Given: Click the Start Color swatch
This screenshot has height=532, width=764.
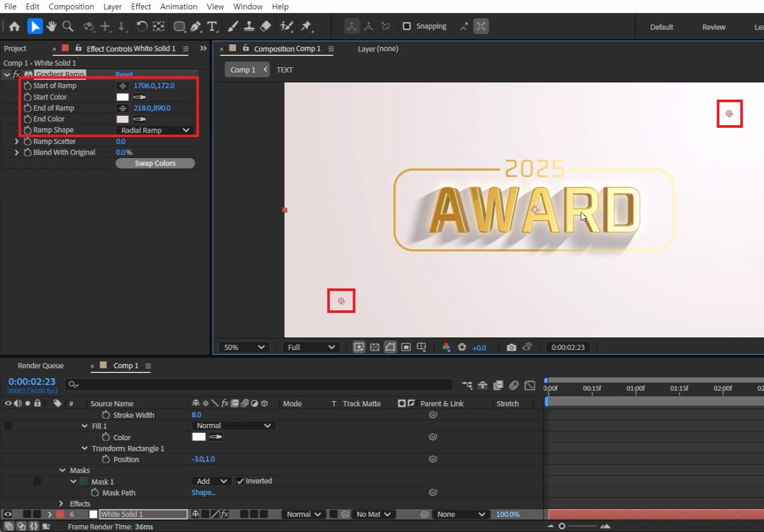Looking at the screenshot, I should coord(123,97).
